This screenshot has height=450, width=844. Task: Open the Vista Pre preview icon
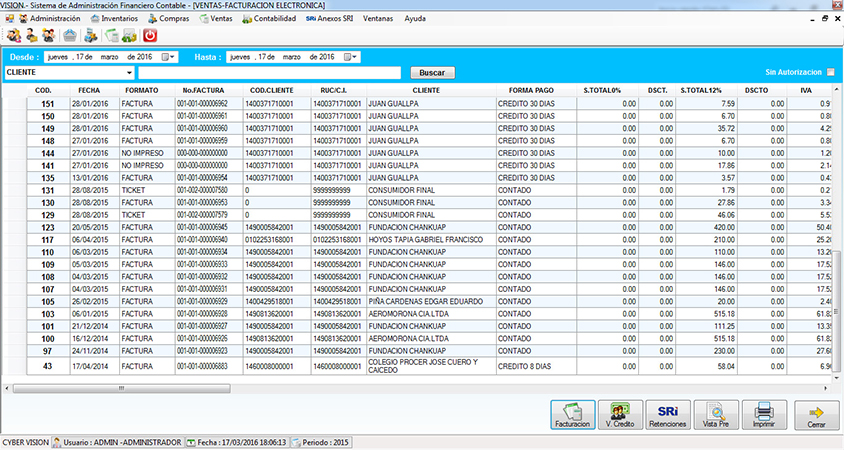coord(715,413)
